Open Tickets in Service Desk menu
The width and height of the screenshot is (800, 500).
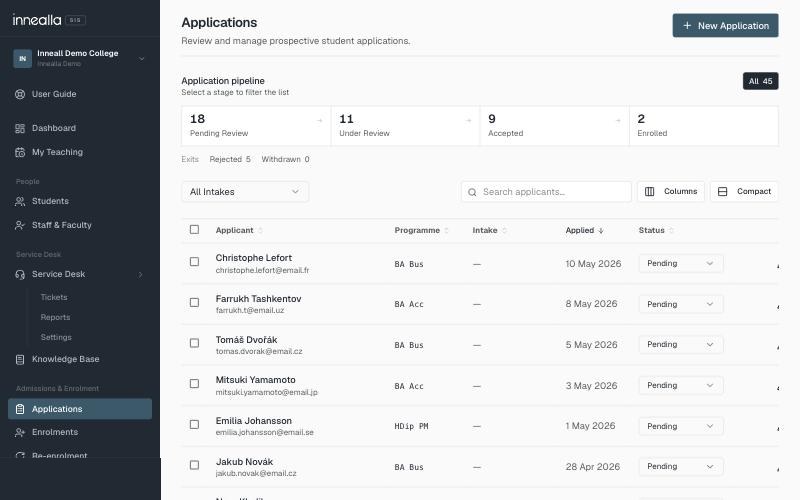pos(54,297)
